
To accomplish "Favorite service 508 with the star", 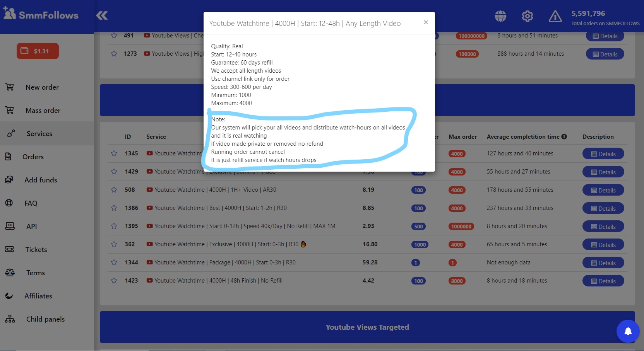I will pyautogui.click(x=114, y=190).
